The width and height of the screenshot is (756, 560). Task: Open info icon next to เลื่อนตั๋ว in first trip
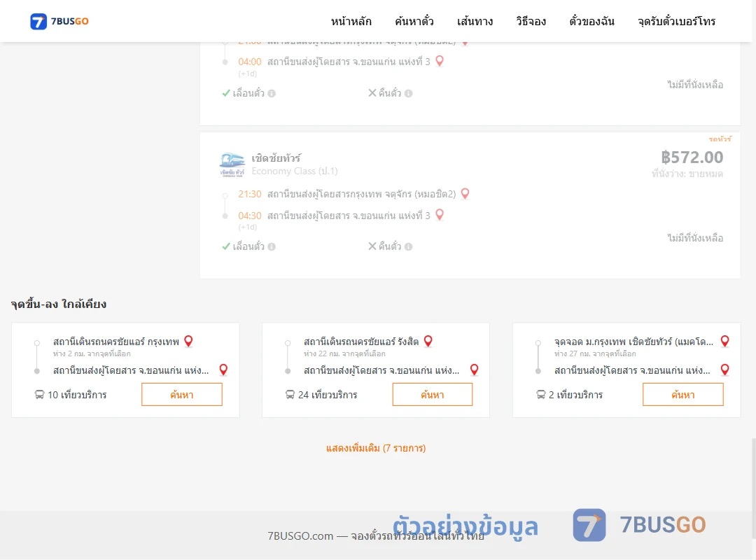coord(272,94)
